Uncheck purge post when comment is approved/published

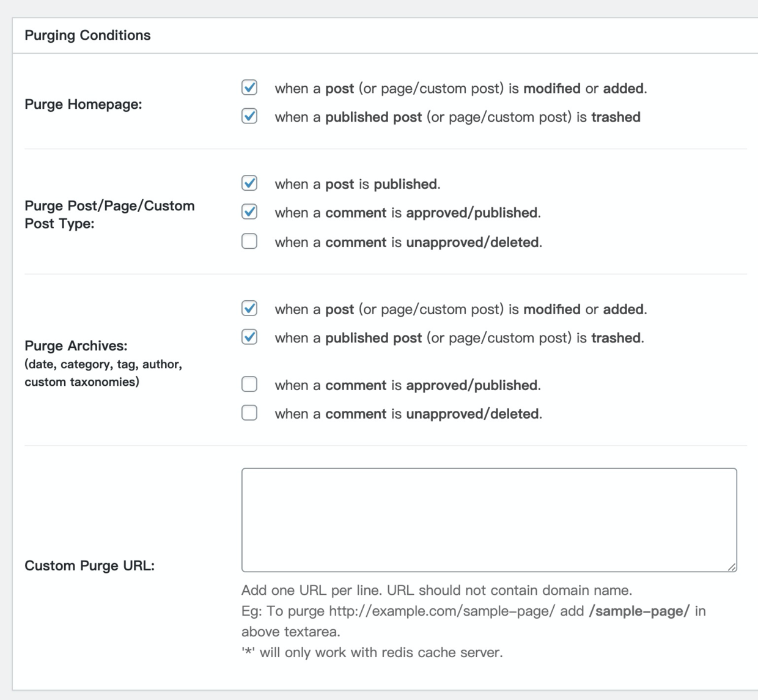(x=249, y=212)
